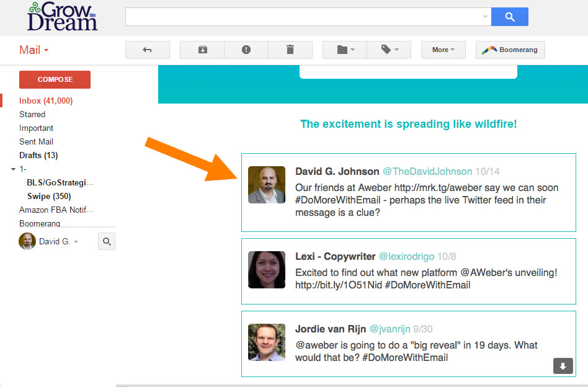
Task: Archive the message with the archive icon
Action: [202, 50]
